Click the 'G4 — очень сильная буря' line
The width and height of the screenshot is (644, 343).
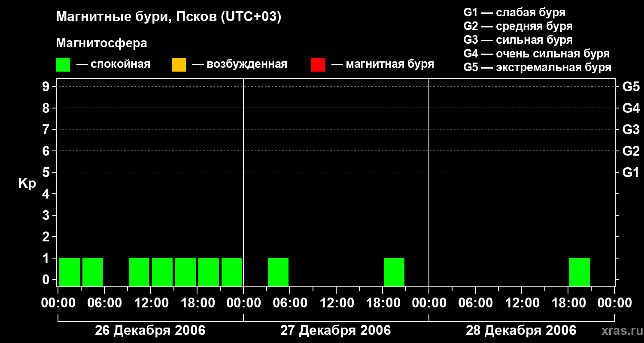pyautogui.click(x=537, y=54)
